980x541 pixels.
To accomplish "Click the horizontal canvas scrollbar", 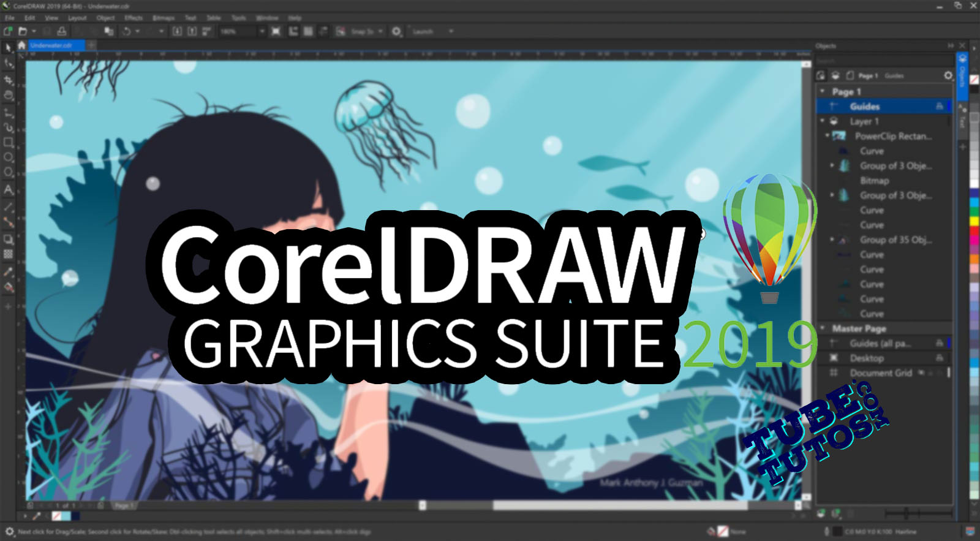I will click(619, 505).
